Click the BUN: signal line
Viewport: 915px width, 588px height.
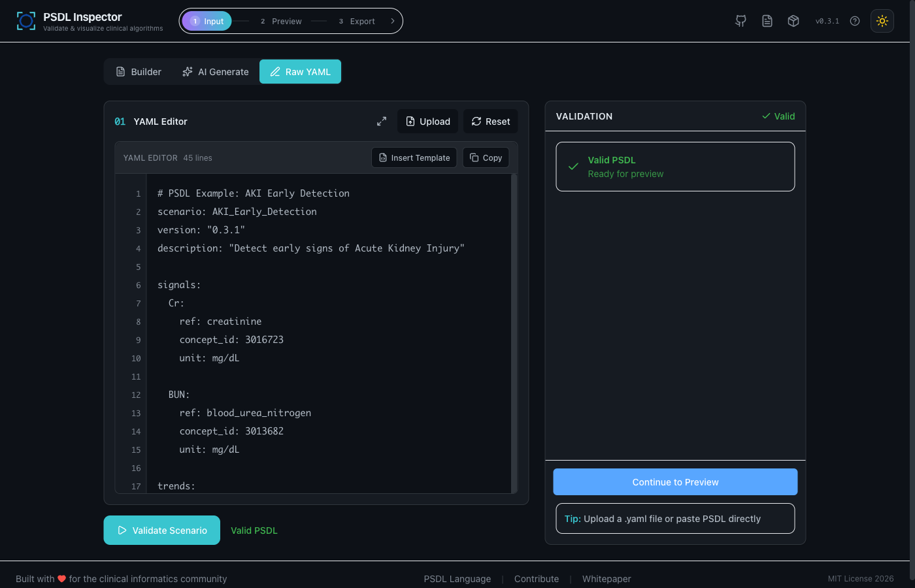click(x=179, y=395)
